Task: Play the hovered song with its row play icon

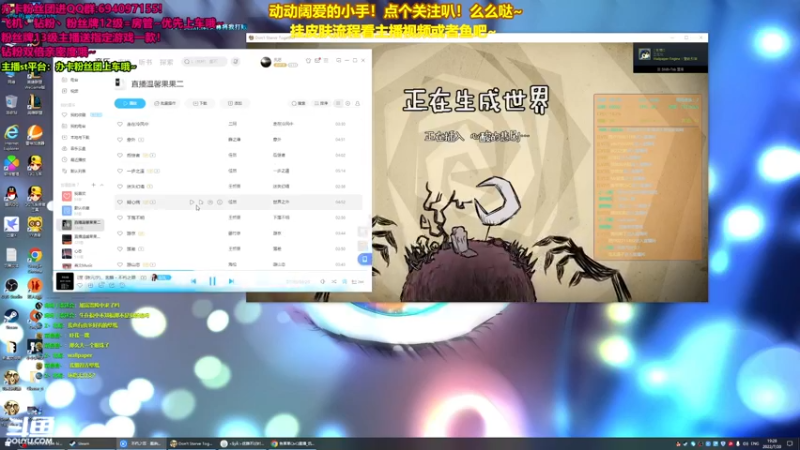Action: pyautogui.click(x=191, y=202)
